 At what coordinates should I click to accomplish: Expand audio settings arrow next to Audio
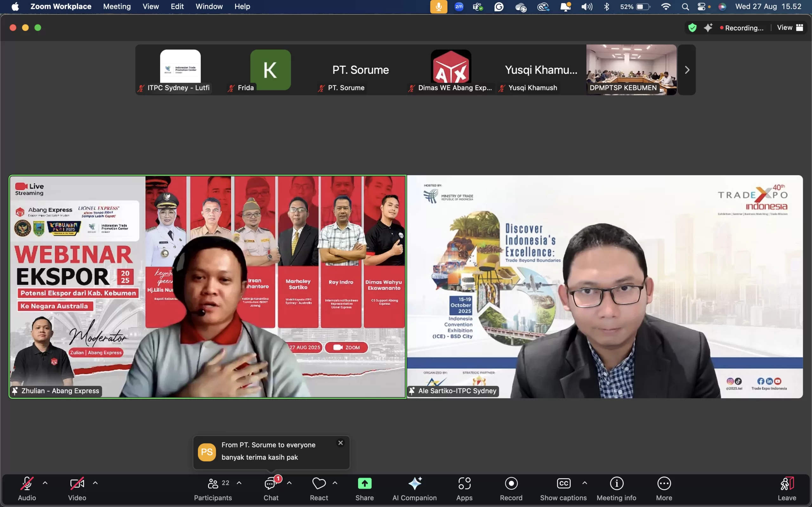tap(45, 483)
